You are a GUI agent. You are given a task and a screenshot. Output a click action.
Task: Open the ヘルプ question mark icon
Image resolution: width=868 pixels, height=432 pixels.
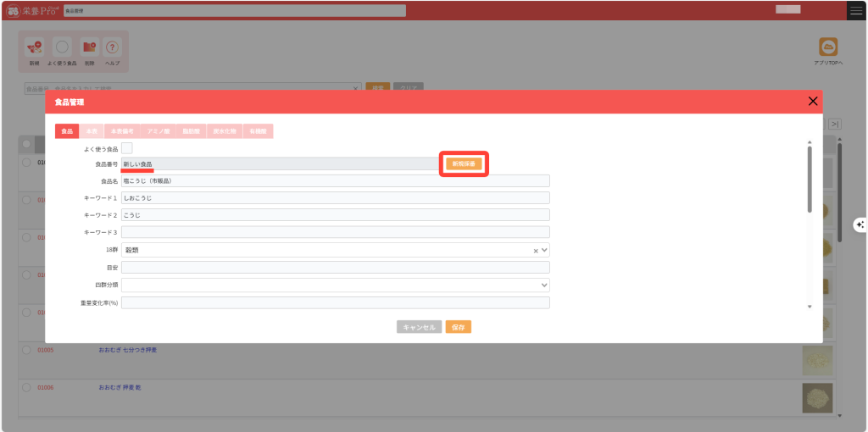[112, 48]
